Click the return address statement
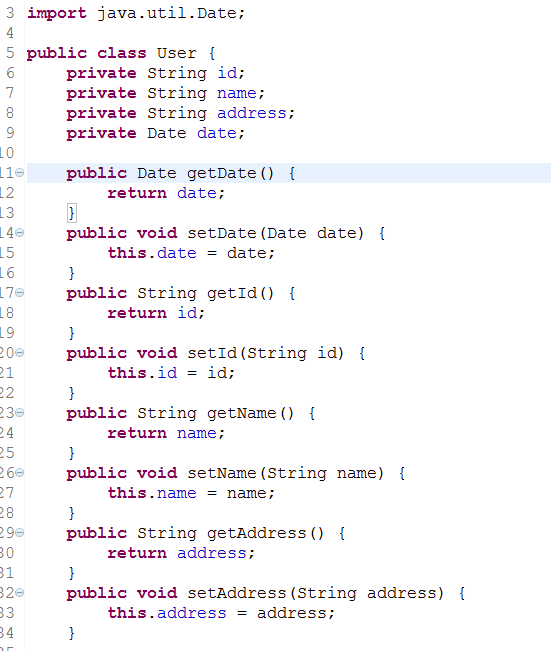This screenshot has height=651, width=551. [181, 553]
